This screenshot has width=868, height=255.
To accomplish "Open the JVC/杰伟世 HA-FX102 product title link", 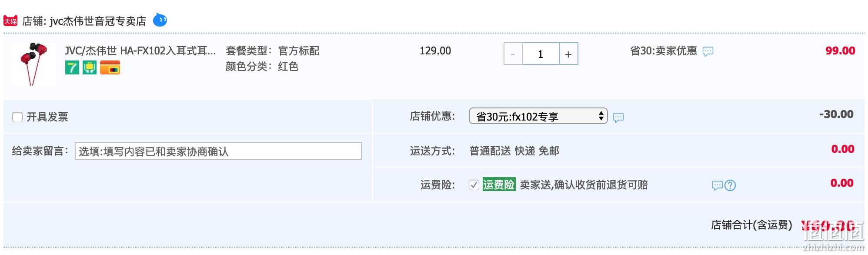I will coord(140,51).
